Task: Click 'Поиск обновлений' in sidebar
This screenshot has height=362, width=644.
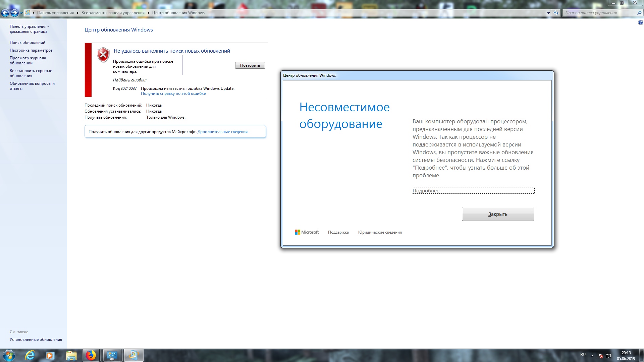Action: pyautogui.click(x=28, y=43)
